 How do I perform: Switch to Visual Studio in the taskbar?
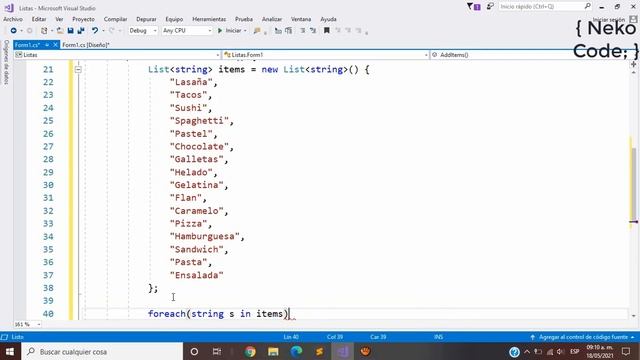click(x=342, y=351)
